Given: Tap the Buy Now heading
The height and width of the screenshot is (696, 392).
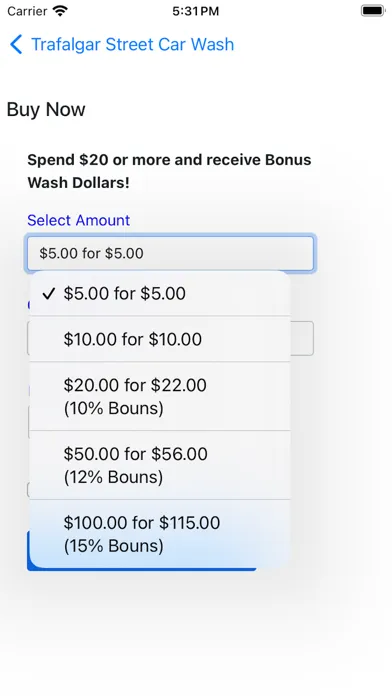Looking at the screenshot, I should [46, 109].
